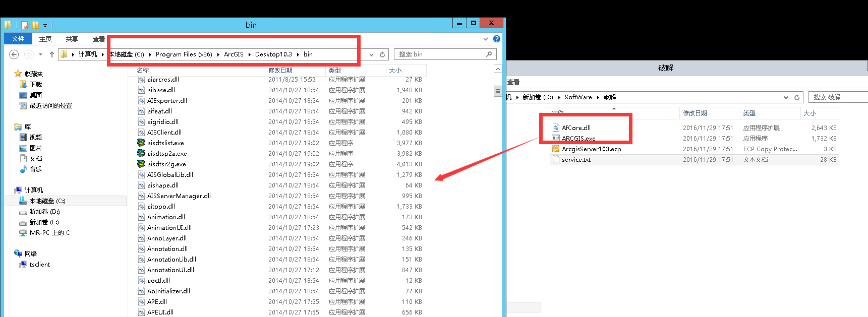Click scroll-up arrow of bin file list
Screen dimensions: 868x317
point(498,69)
